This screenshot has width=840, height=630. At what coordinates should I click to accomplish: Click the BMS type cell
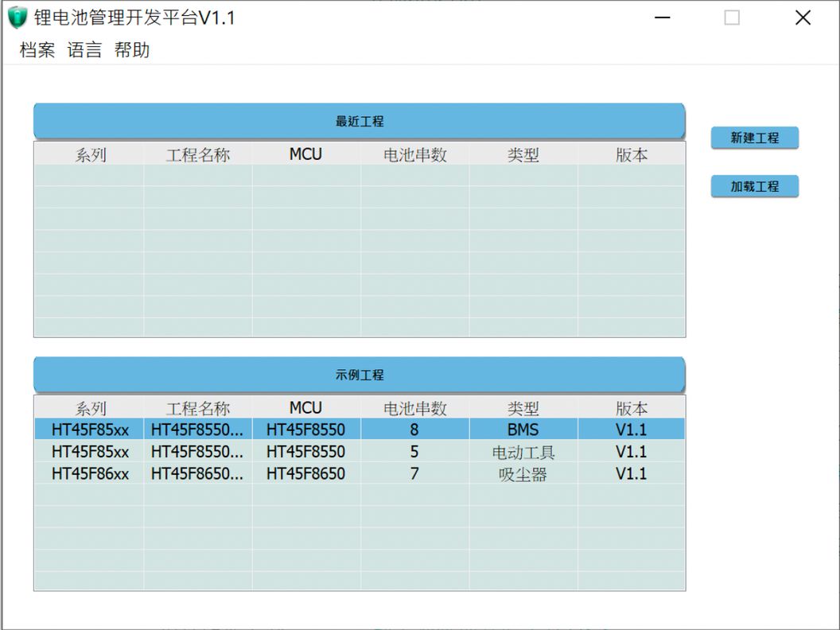(523, 430)
